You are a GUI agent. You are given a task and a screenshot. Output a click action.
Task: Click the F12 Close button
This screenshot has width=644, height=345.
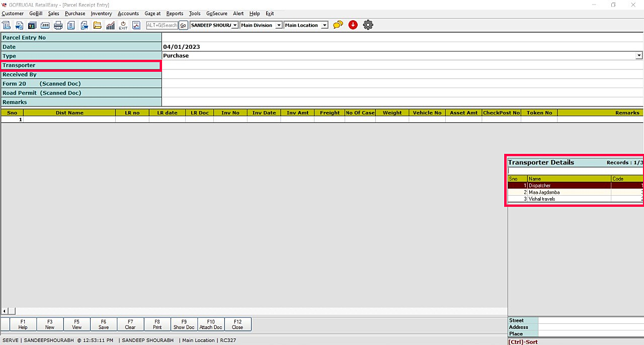click(237, 324)
